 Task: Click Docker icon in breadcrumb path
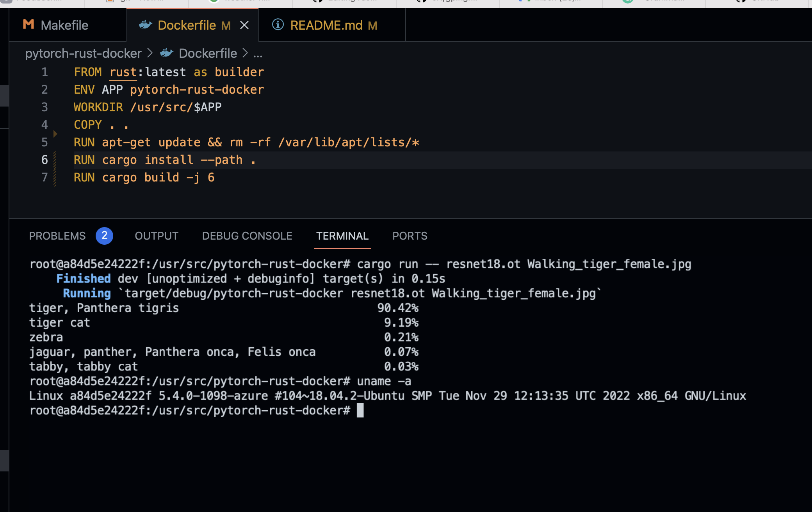(x=167, y=53)
